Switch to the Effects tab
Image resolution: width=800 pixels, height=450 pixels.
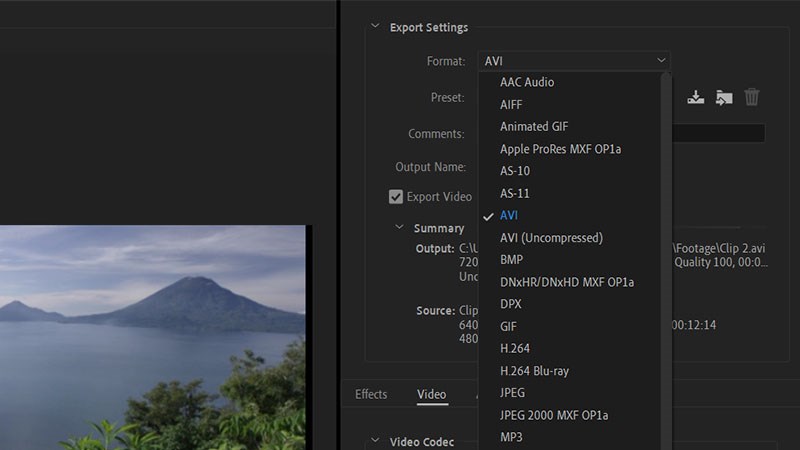371,394
